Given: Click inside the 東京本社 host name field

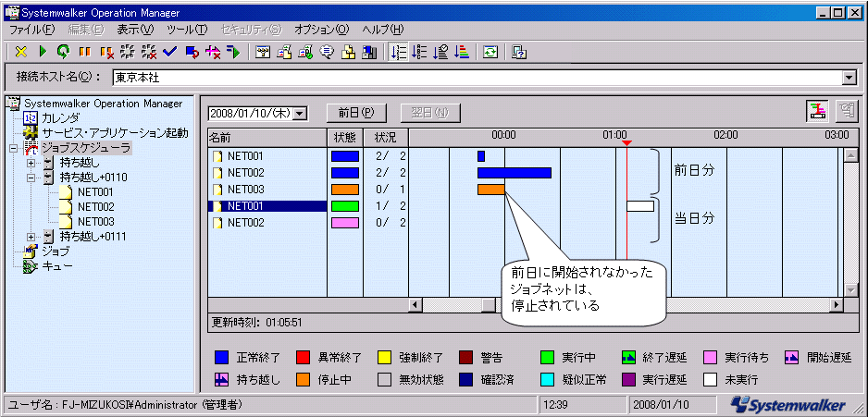Looking at the screenshot, I should tap(477, 78).
